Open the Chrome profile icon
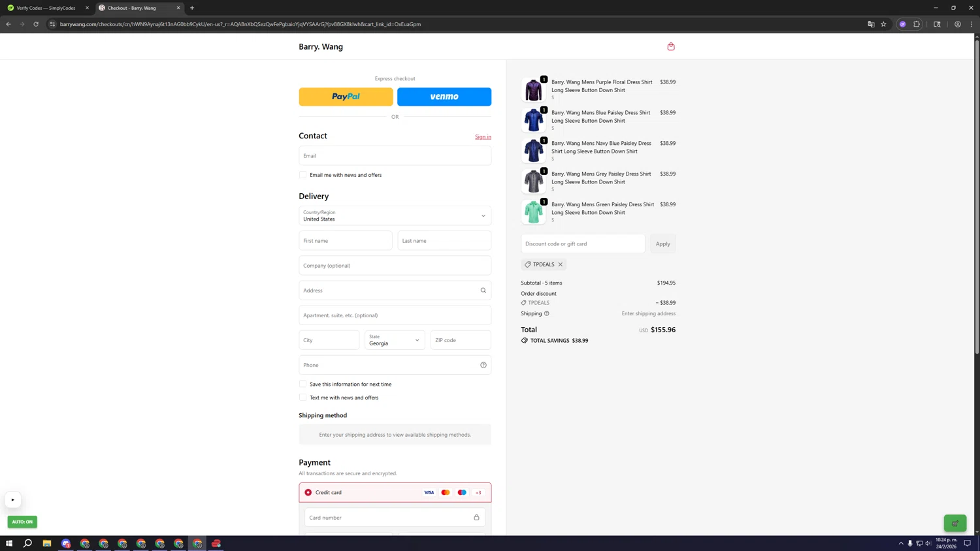 958,24
